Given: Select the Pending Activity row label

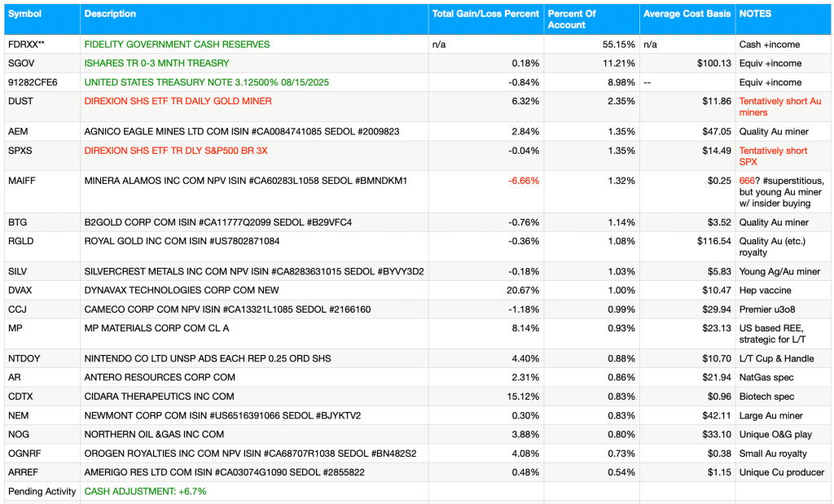Looking at the screenshot, I should tap(42, 491).
